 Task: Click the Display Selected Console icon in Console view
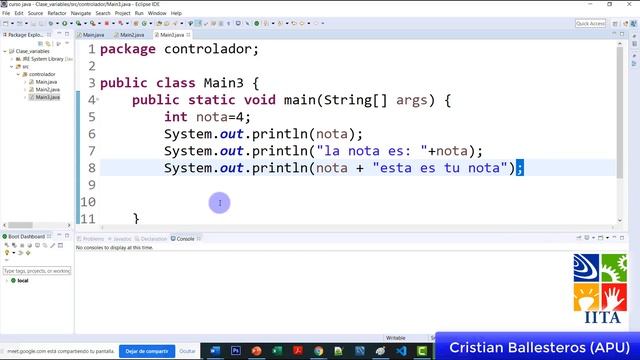[x=587, y=238]
